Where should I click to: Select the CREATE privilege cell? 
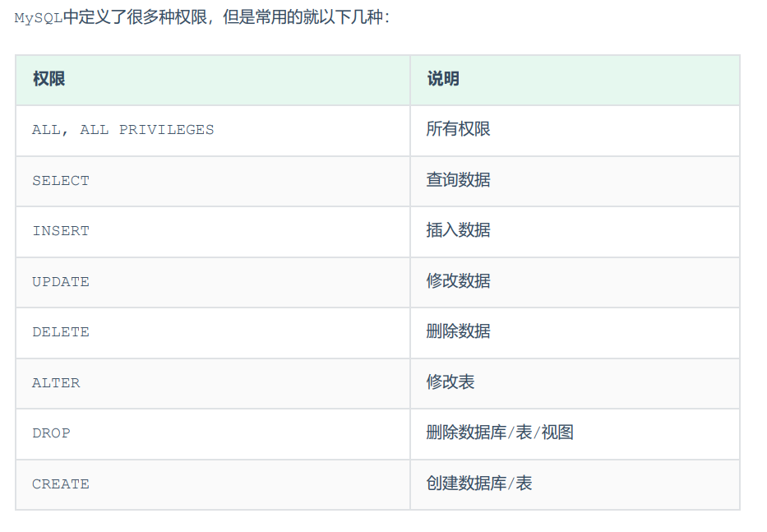[x=61, y=484]
